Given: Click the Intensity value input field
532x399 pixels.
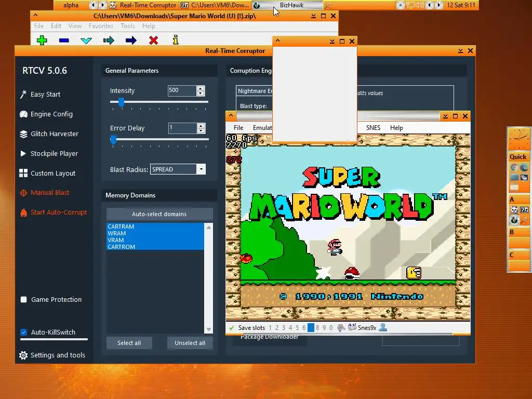Looking at the screenshot, I should click(x=182, y=90).
